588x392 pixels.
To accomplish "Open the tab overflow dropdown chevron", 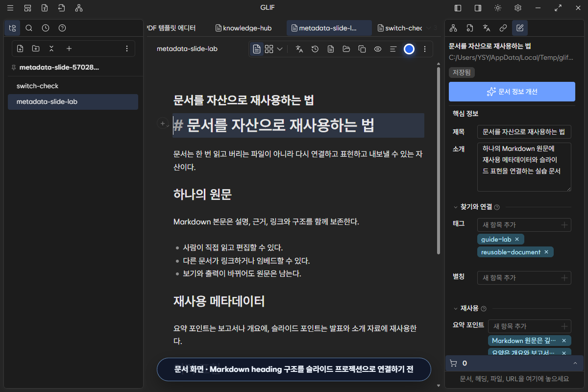I will pyautogui.click(x=429, y=28).
